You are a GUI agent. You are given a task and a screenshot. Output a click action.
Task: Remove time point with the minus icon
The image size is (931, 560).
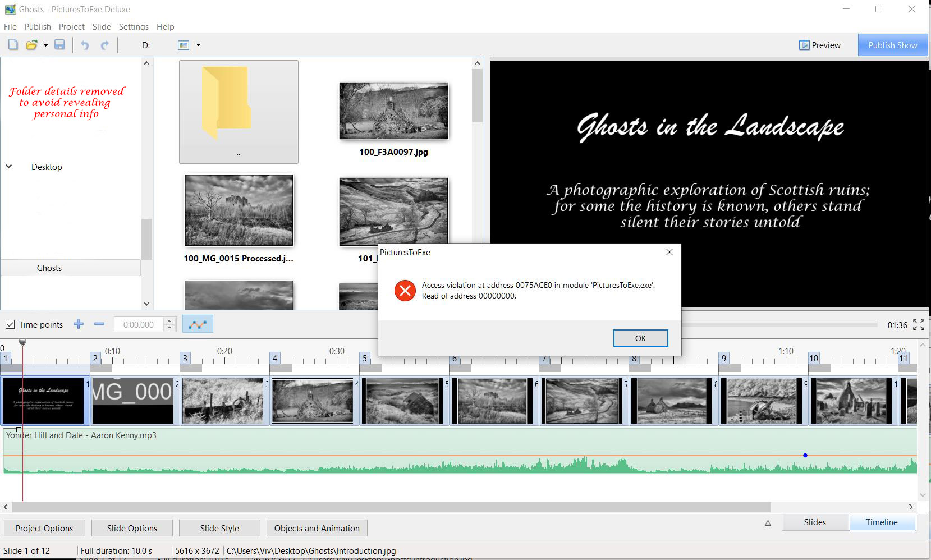[x=99, y=324]
